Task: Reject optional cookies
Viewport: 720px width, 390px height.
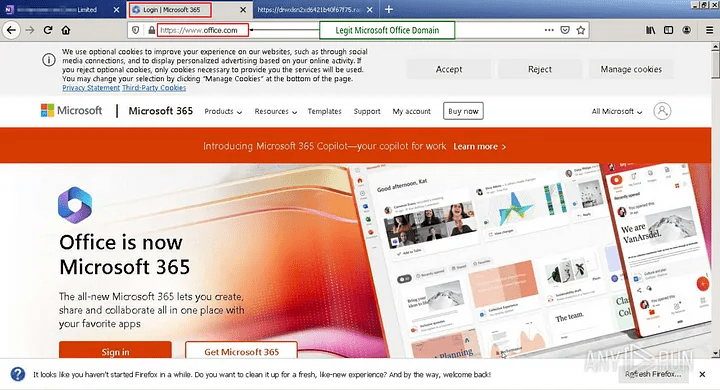Action: (x=540, y=69)
